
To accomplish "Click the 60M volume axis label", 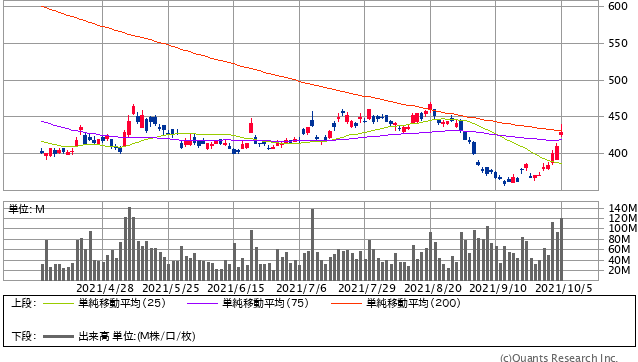I will [619, 249].
